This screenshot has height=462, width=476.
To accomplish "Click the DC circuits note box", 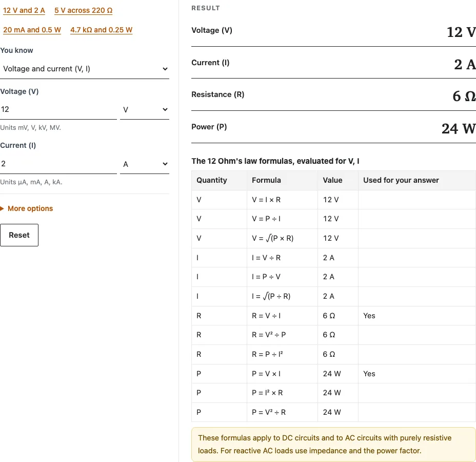I will point(333,445).
